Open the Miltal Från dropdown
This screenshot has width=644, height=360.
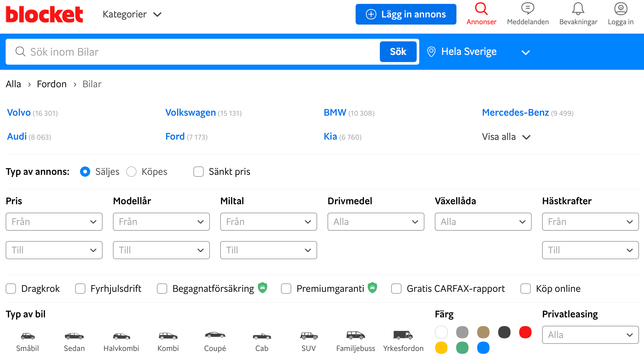pyautogui.click(x=268, y=222)
